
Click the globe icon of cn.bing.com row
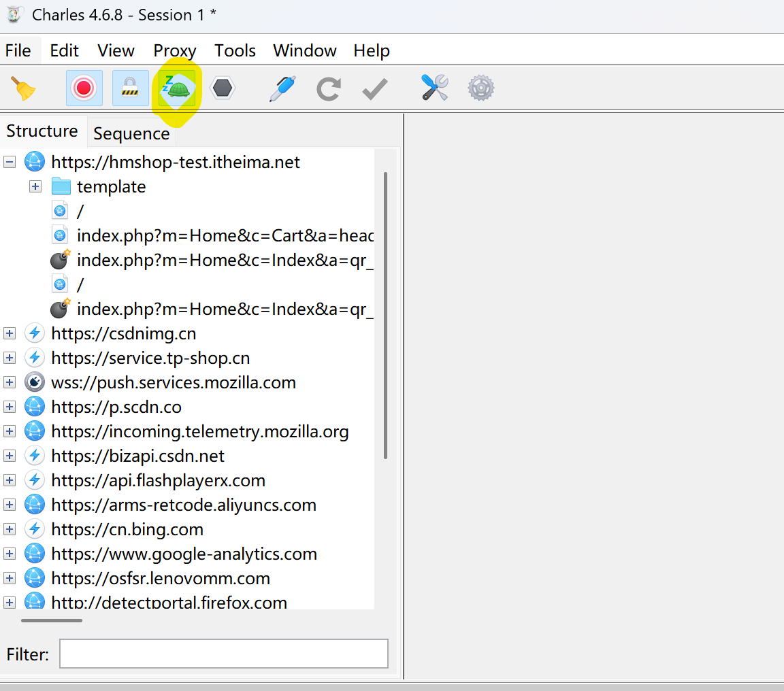pyautogui.click(x=35, y=529)
